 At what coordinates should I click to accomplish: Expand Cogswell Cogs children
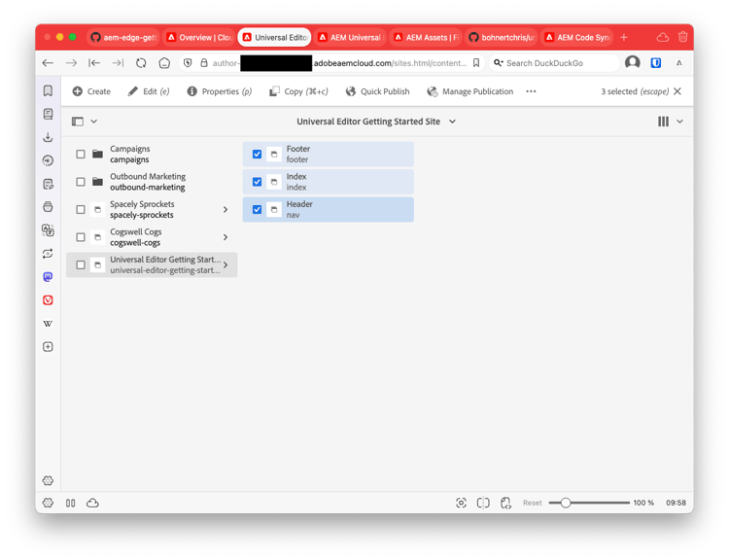click(226, 237)
